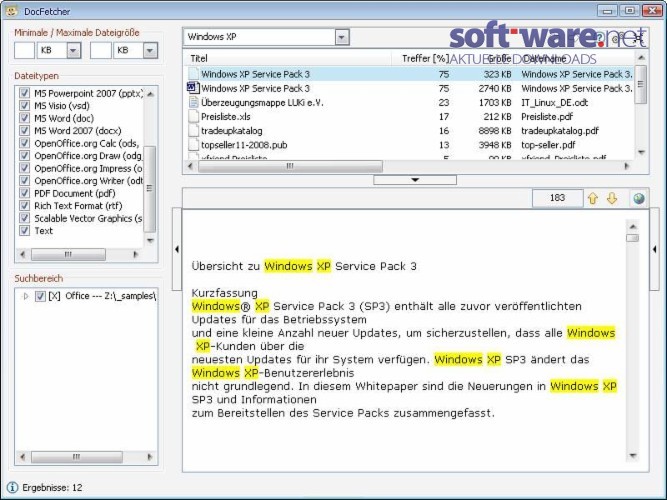Go to next match with down arrow
The image size is (667, 500).
(612, 198)
